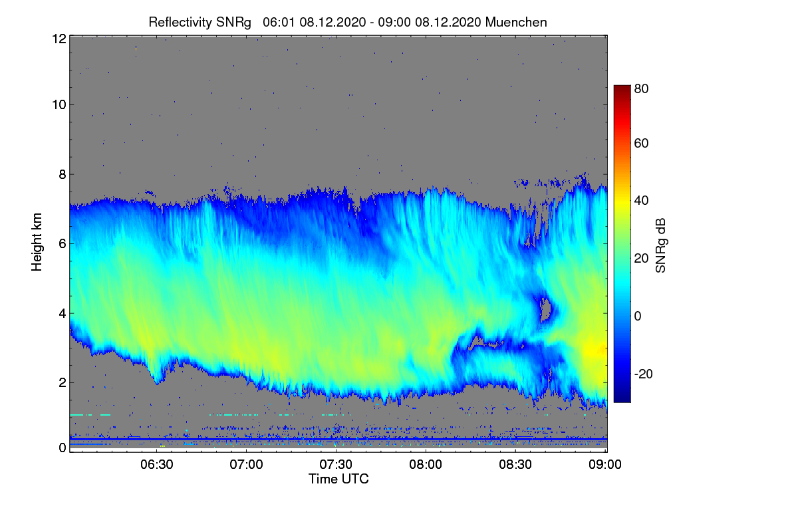The width and height of the screenshot is (798, 532).
Task: Click the 07:00 time tick label
Action: point(246,465)
